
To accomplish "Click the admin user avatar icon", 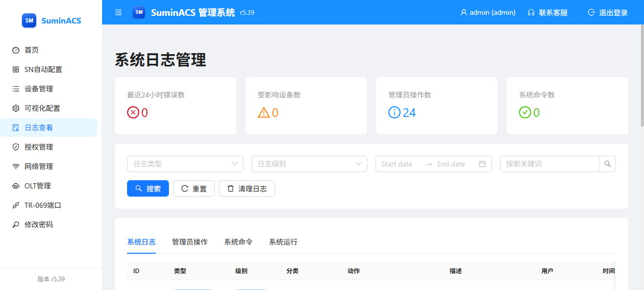I will pyautogui.click(x=464, y=12).
